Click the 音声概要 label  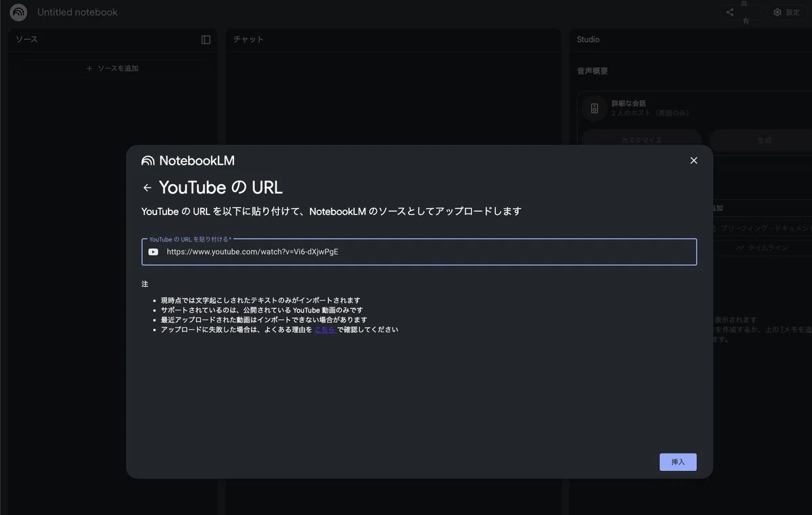tap(592, 71)
